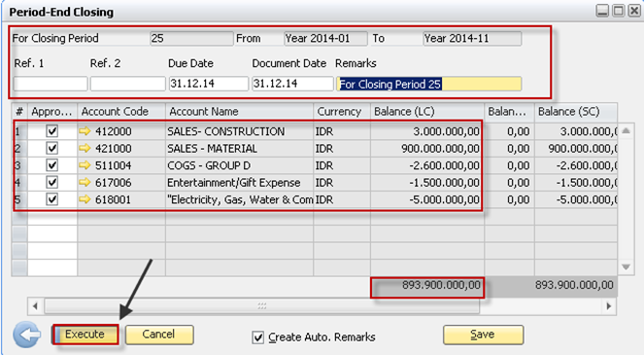Click the Save button
Image resolution: width=644 pixels, height=355 pixels.
coord(483,335)
